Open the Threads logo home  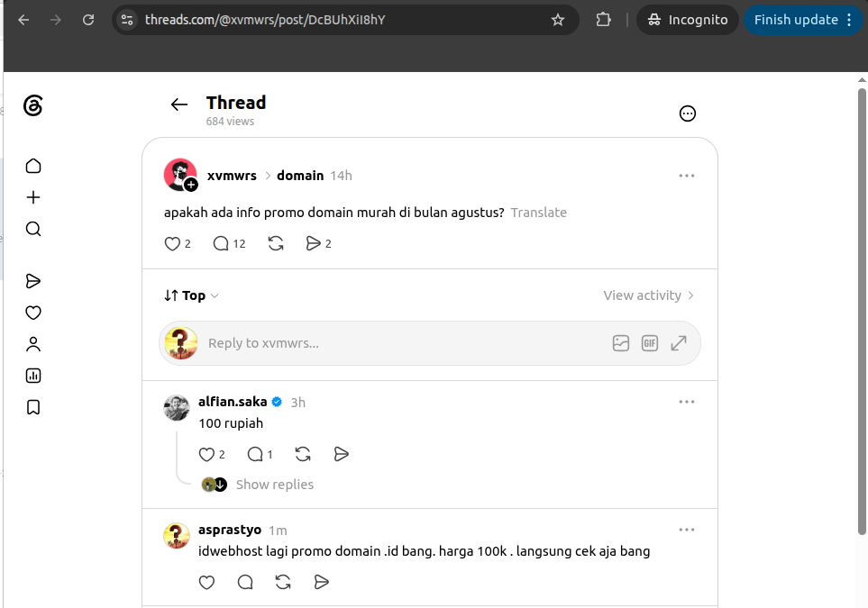click(33, 105)
